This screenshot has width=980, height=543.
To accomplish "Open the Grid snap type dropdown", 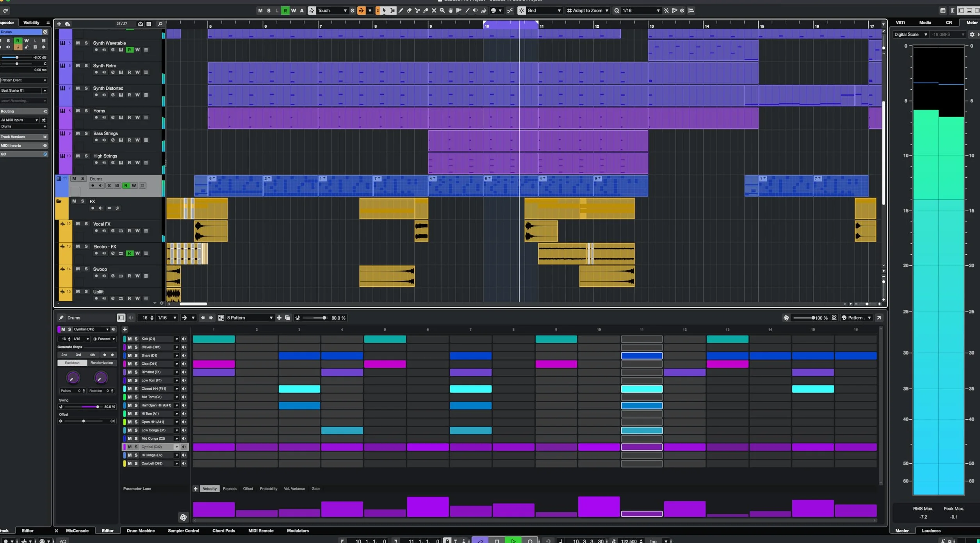I will 544,11.
